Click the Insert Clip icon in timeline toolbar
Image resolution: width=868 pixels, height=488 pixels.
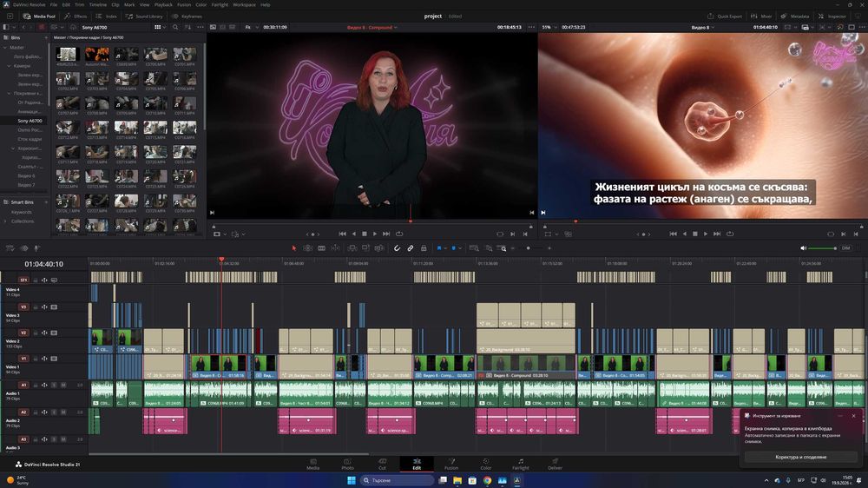click(x=352, y=248)
